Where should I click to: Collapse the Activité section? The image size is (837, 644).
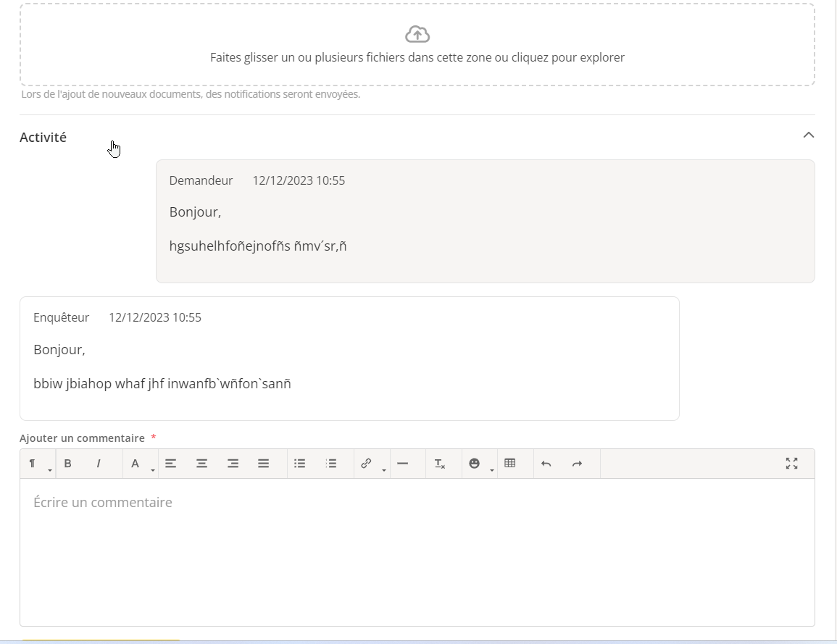pos(809,135)
